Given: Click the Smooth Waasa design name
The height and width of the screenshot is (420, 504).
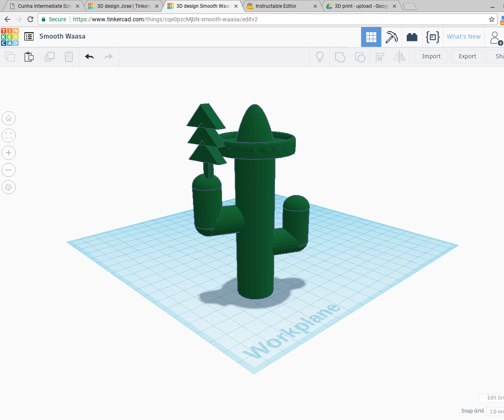Looking at the screenshot, I should 62,37.
